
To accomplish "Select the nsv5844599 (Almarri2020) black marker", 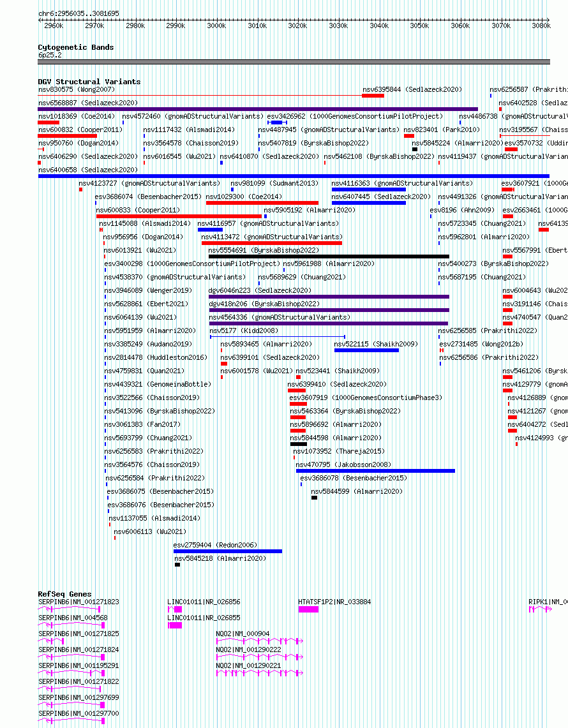I will tap(315, 498).
